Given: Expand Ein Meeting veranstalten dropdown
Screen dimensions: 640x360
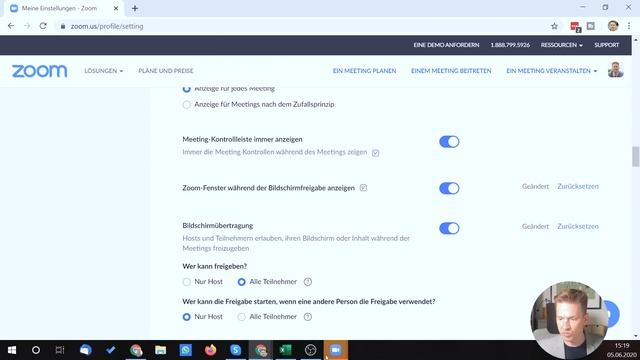Looking at the screenshot, I should pyautogui.click(x=551, y=71).
